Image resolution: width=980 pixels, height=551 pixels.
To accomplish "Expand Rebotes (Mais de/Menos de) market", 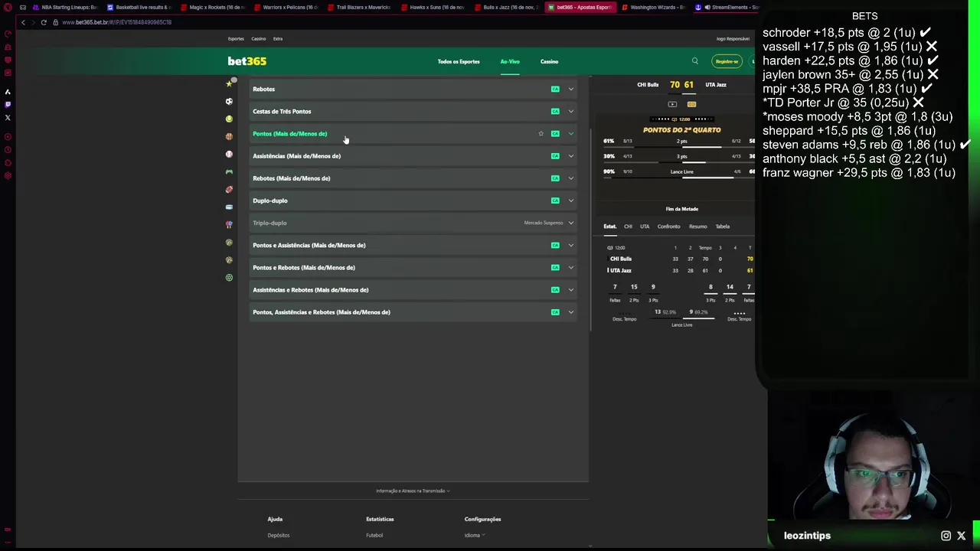I will pyautogui.click(x=413, y=178).
